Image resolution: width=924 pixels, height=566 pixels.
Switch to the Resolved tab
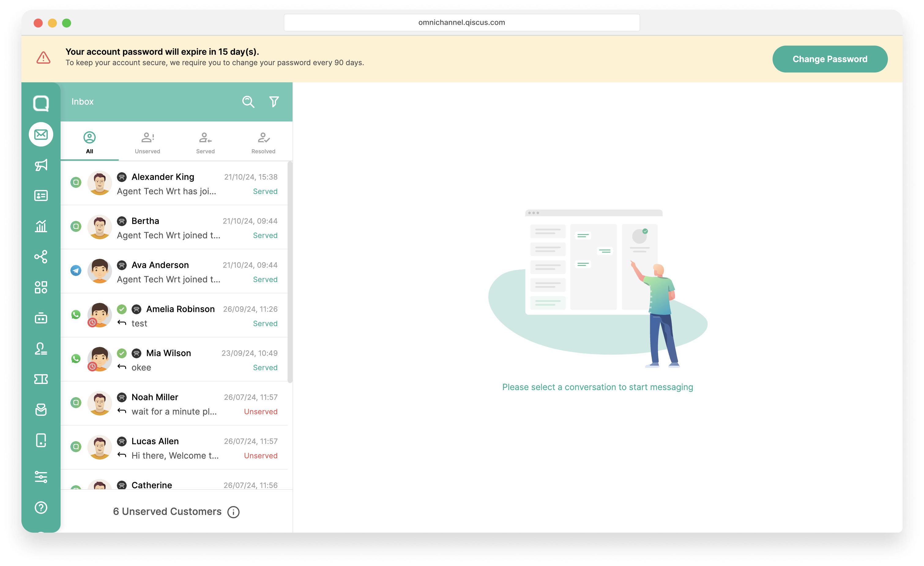263,142
